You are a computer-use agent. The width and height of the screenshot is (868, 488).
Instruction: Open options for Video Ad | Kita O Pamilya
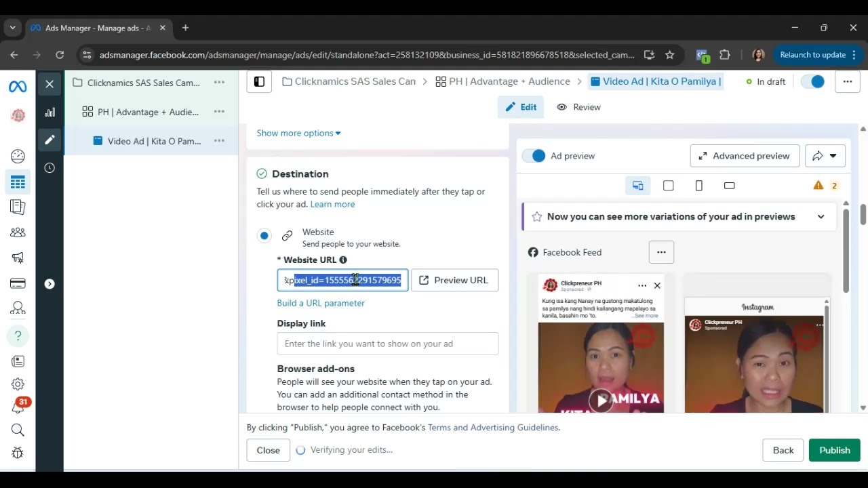pos(219,141)
